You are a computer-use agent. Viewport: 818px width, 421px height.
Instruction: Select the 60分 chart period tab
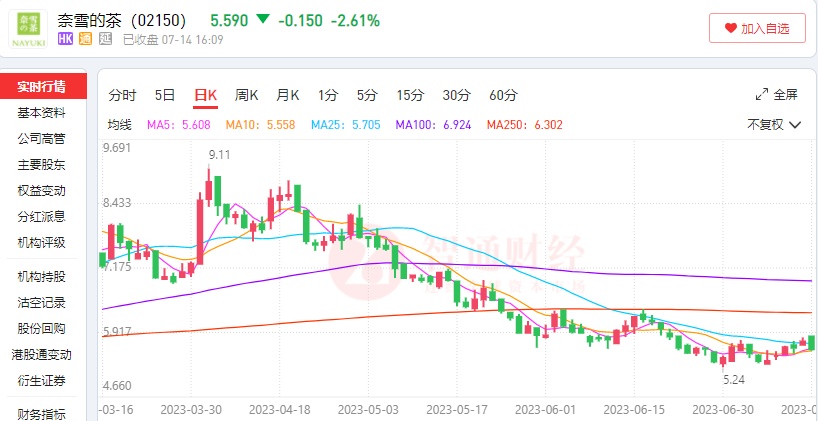click(503, 95)
